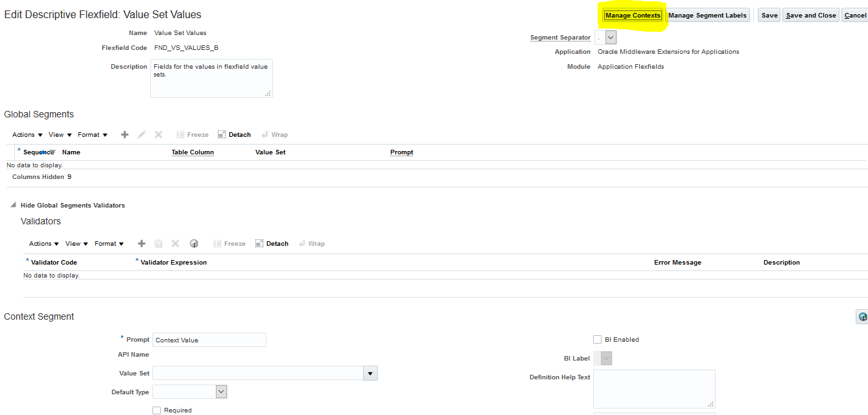
Task: Click the Detach icon in Global Segments toolbar
Action: coord(234,134)
